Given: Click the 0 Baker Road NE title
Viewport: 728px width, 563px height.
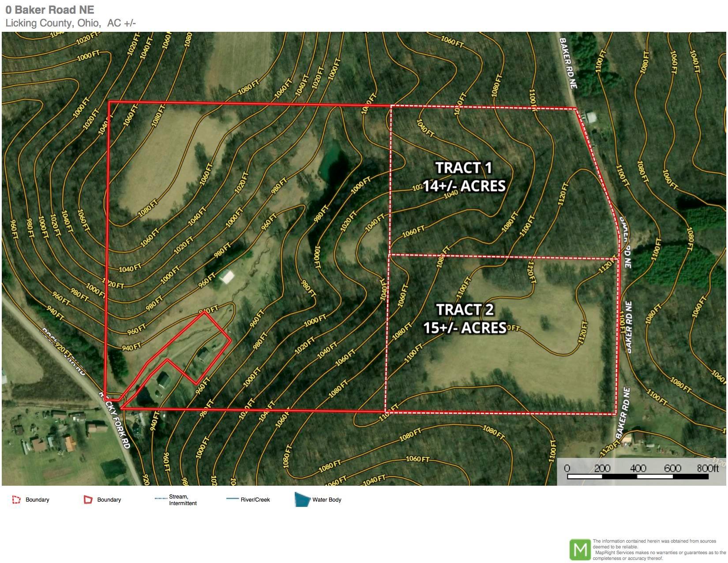Looking at the screenshot, I should (50, 10).
